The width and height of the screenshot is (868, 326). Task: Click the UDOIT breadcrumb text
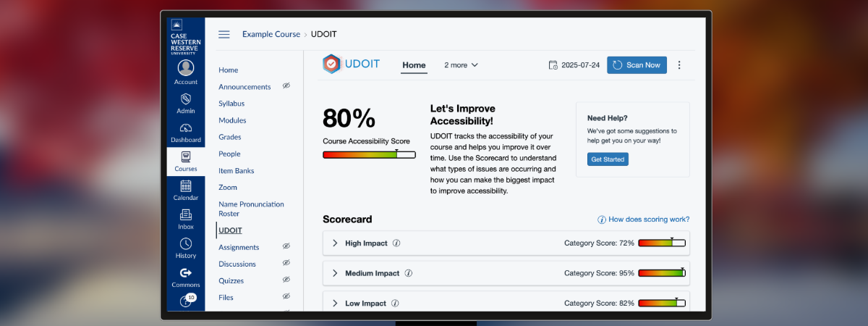coord(324,34)
